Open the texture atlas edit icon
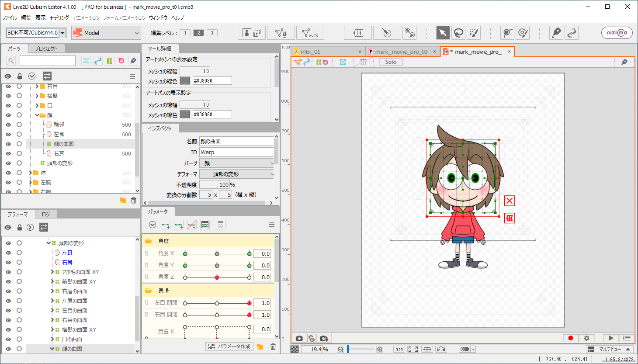Image resolution: width=638 pixels, height=364 pixels. (251, 33)
